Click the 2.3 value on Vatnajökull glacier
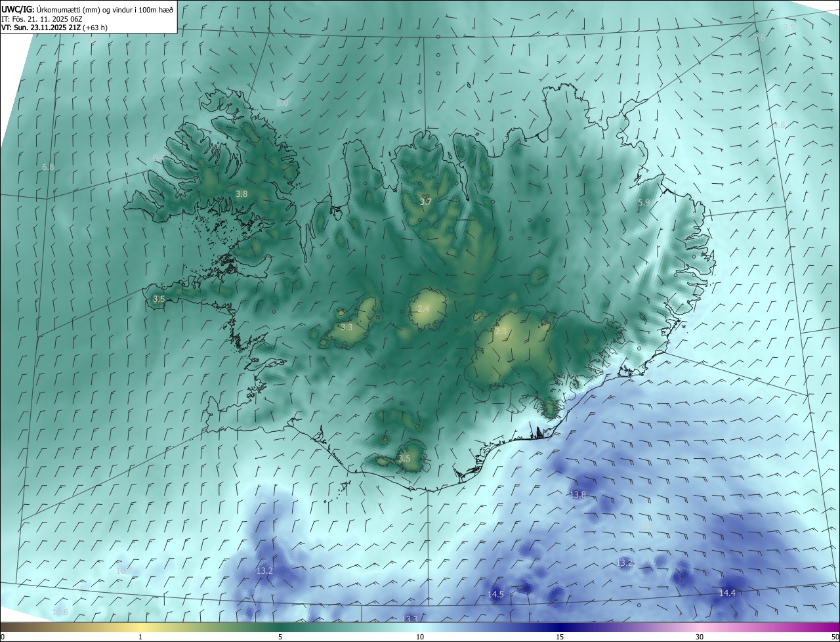Image resolution: width=840 pixels, height=642 pixels. [x=501, y=332]
